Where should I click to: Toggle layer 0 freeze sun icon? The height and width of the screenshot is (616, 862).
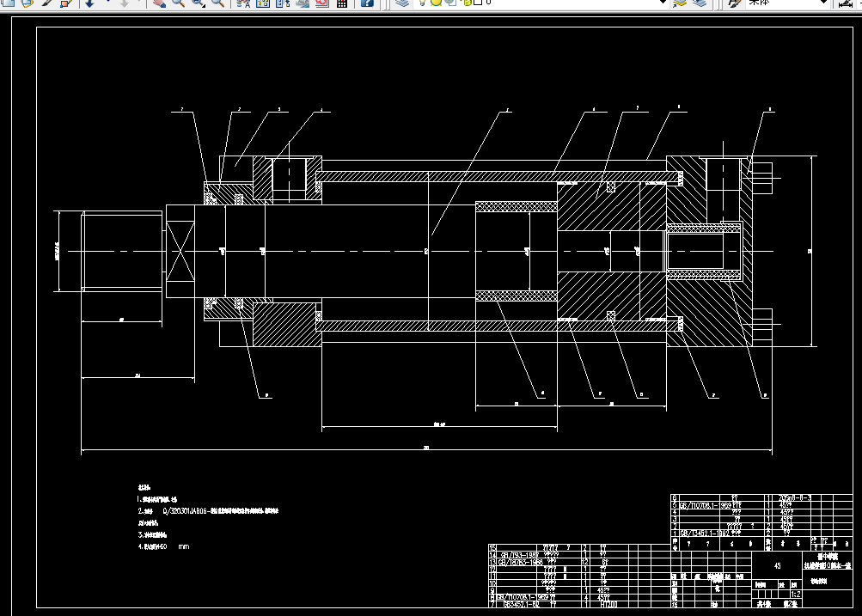(x=436, y=3)
